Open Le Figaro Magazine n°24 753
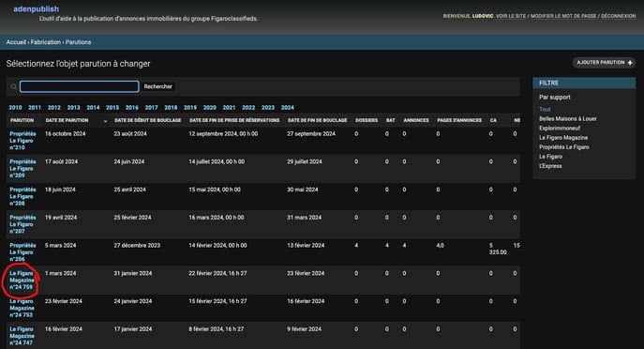Image resolution: width=644 pixels, height=349 pixels. click(x=22, y=309)
